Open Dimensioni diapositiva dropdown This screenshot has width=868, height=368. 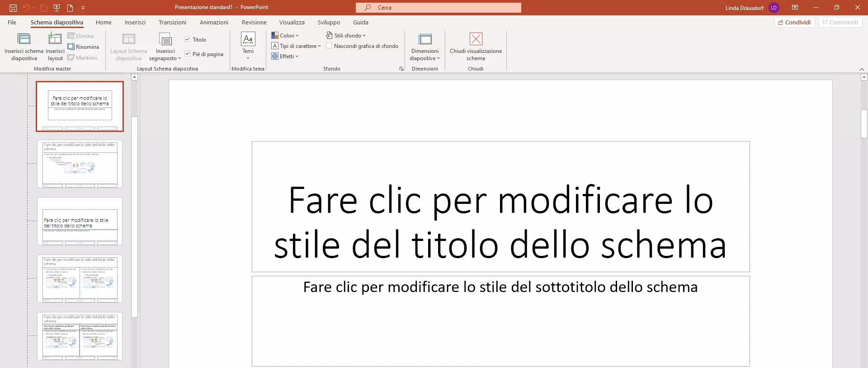coord(425,47)
